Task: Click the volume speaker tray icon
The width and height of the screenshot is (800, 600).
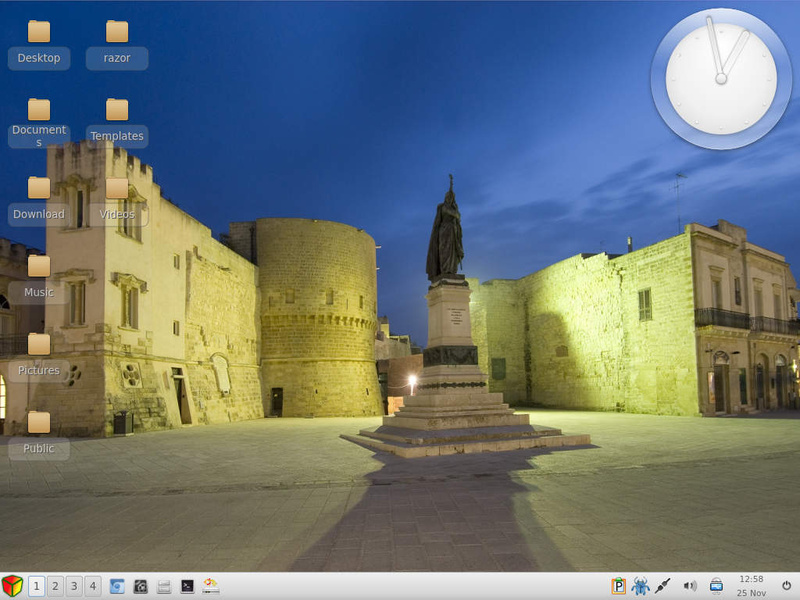Action: (x=690, y=586)
